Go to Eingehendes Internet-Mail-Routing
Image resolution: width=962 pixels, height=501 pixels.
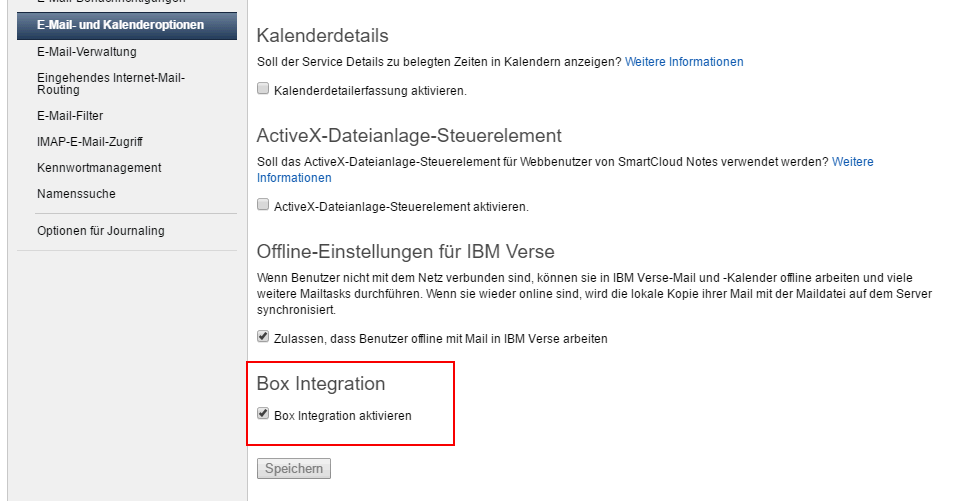pyautogui.click(x=110, y=84)
